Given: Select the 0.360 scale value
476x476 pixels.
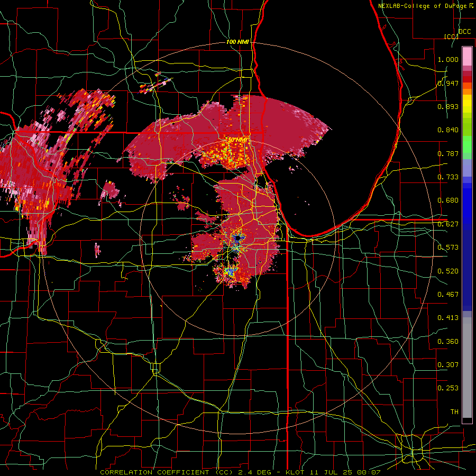Looking at the screenshot, I should click(x=448, y=341).
